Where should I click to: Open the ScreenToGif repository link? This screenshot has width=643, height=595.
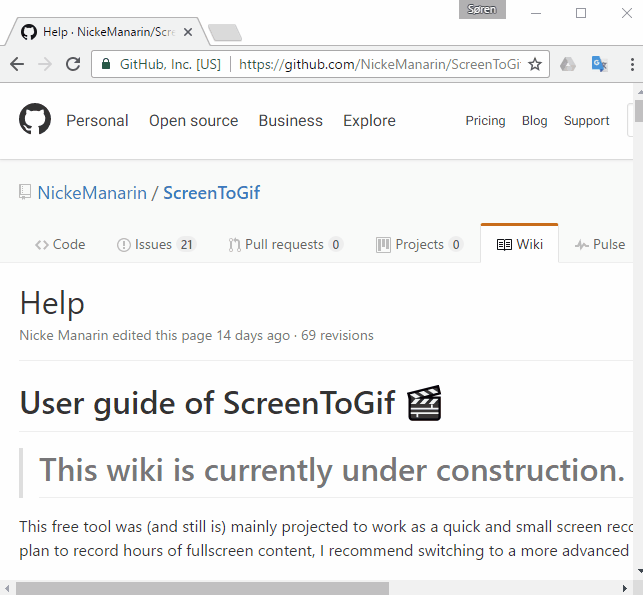211,193
